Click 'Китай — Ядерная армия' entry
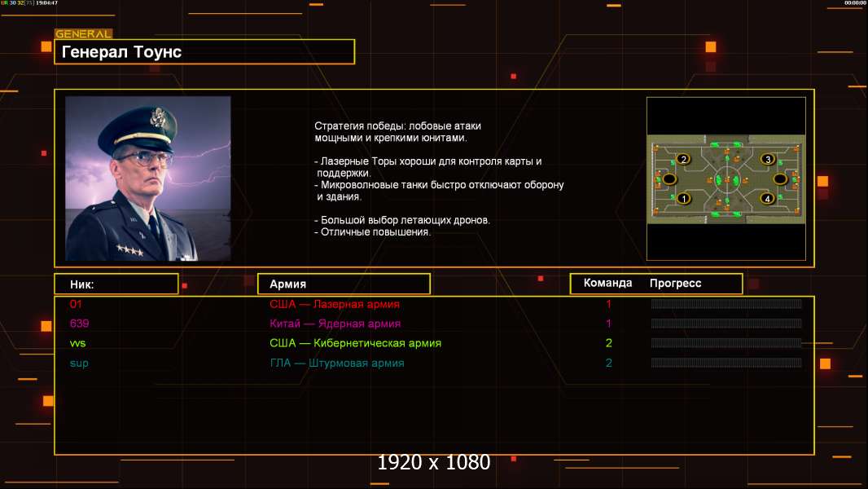868x489 pixels. pos(335,324)
